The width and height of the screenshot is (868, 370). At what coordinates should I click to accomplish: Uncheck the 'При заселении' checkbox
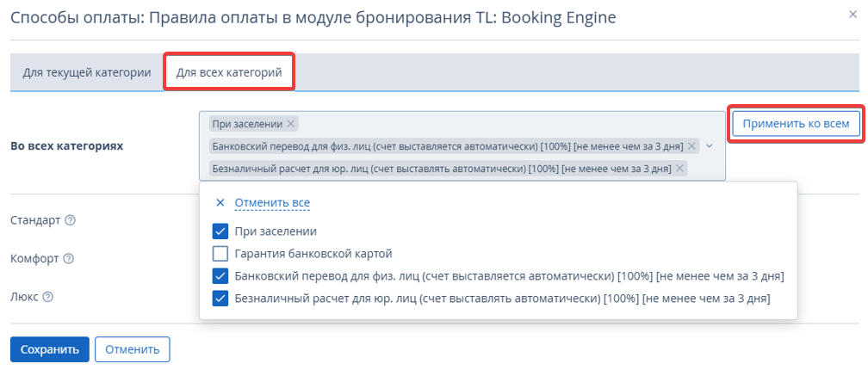coord(220,231)
